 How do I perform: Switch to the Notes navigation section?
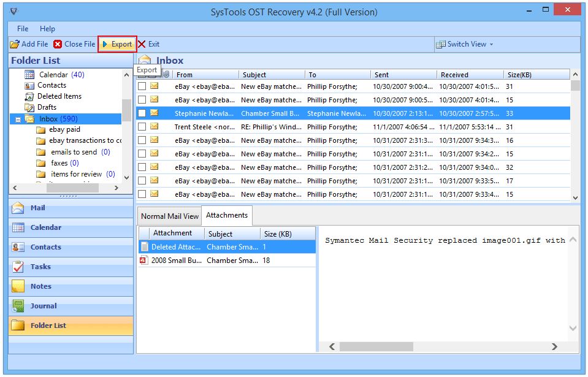pos(71,286)
